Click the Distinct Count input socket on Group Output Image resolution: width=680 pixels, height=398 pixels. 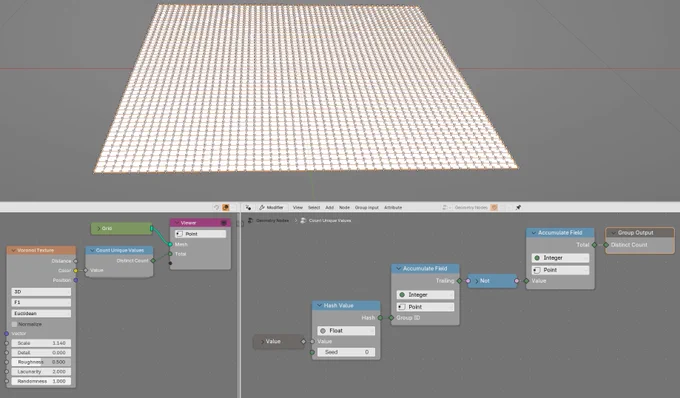click(606, 245)
